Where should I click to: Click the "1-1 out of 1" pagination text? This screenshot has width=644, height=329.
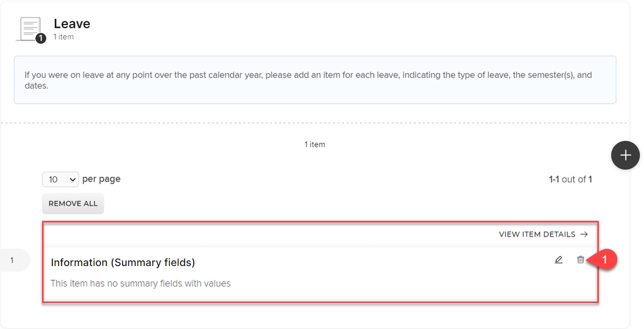click(x=570, y=179)
